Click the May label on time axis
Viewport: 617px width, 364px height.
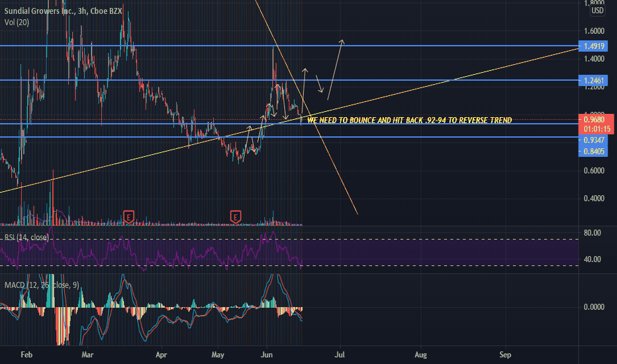point(218,355)
